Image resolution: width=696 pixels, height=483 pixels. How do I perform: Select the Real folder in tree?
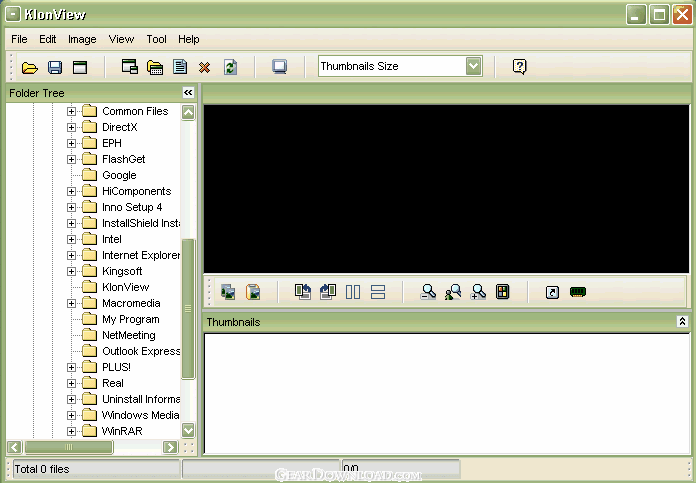click(113, 383)
